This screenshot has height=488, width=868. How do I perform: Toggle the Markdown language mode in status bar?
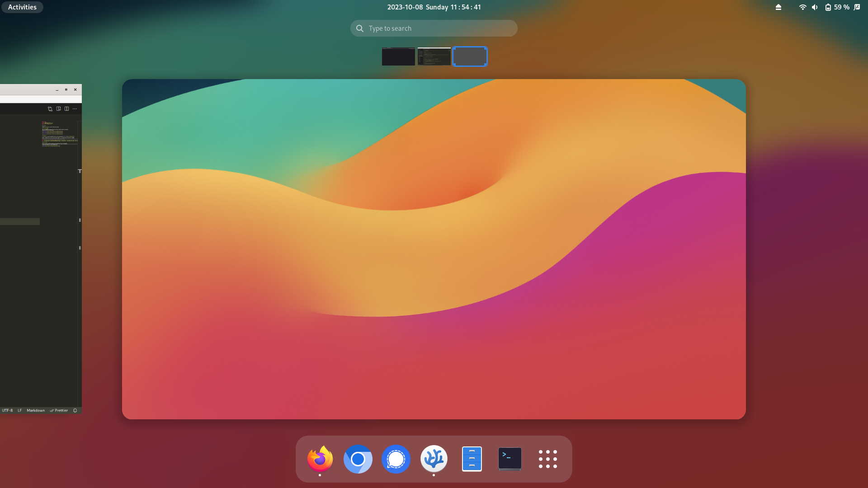pos(36,411)
